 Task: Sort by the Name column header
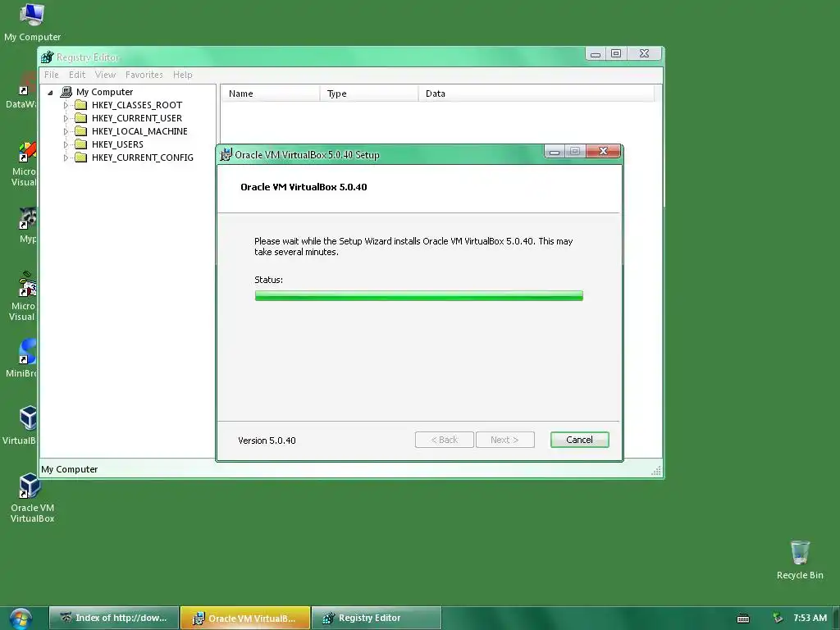coord(270,94)
